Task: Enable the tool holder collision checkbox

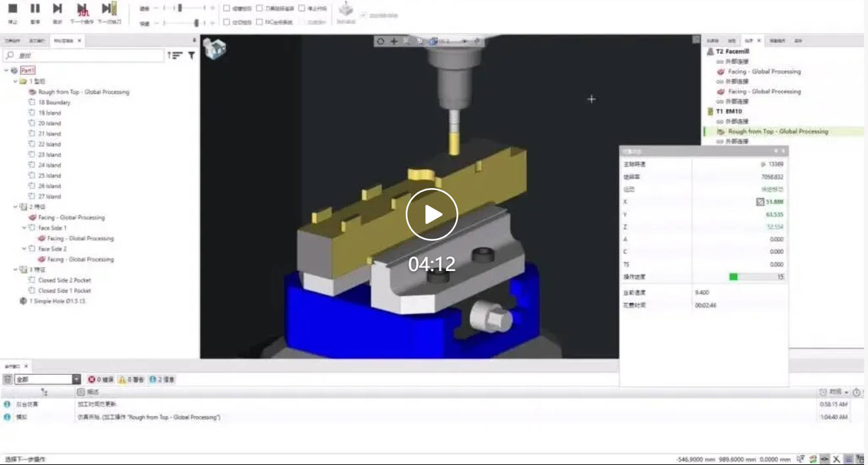Action: coord(259,9)
